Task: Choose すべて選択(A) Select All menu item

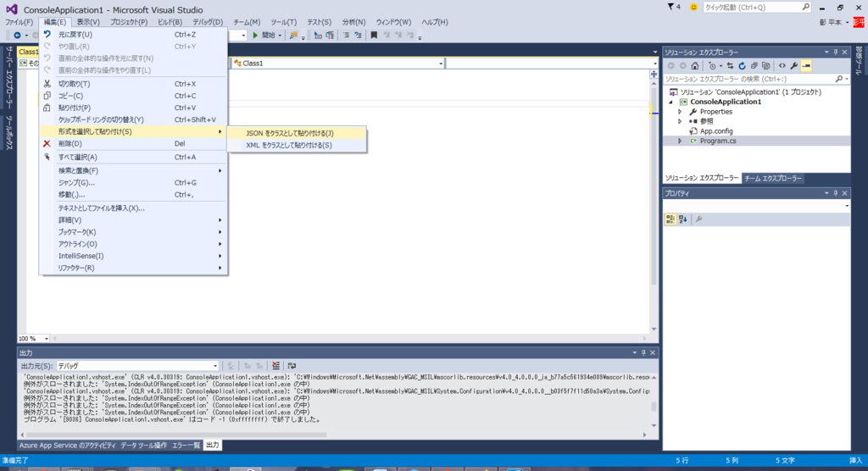Action: [x=133, y=158]
